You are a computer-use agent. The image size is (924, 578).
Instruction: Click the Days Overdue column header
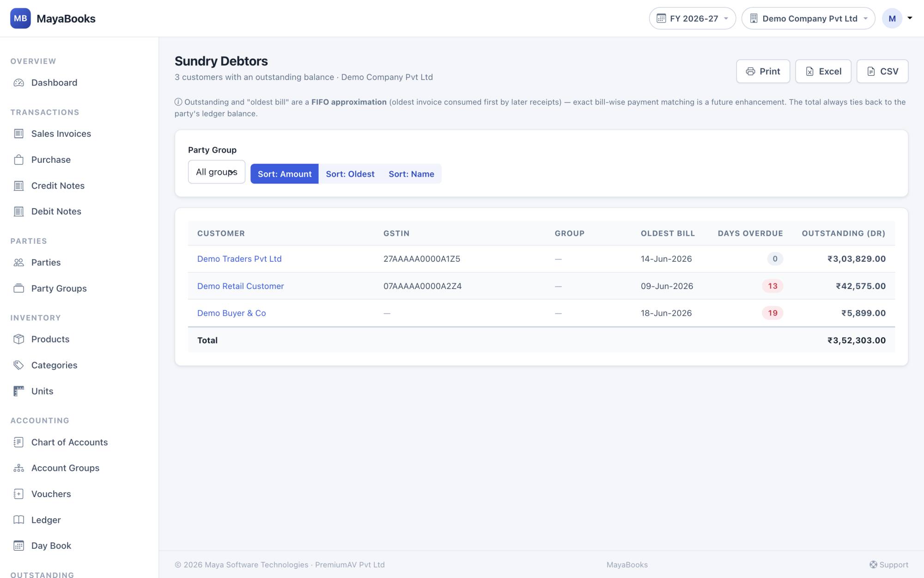point(750,234)
